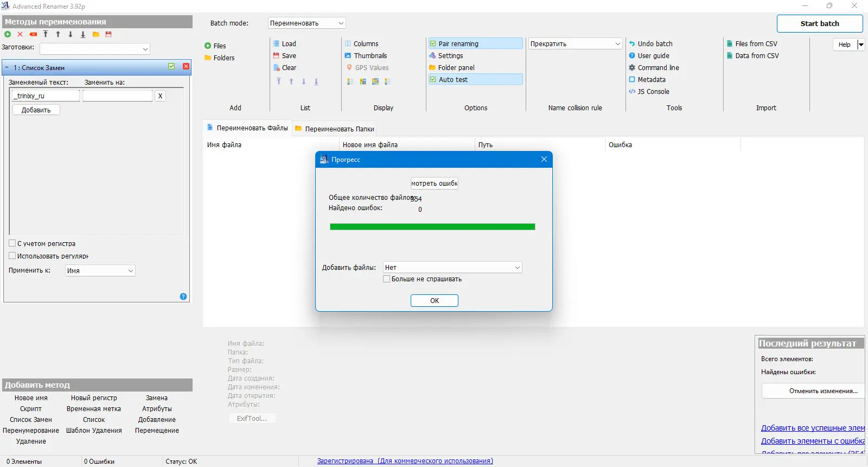Click Undo batch tool

[x=650, y=43]
